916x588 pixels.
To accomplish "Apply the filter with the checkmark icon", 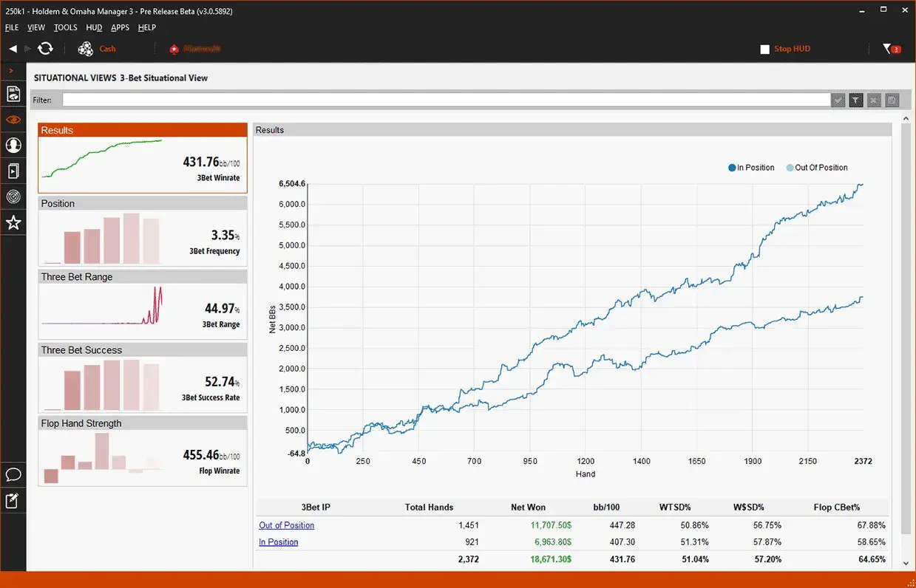I will coord(838,100).
